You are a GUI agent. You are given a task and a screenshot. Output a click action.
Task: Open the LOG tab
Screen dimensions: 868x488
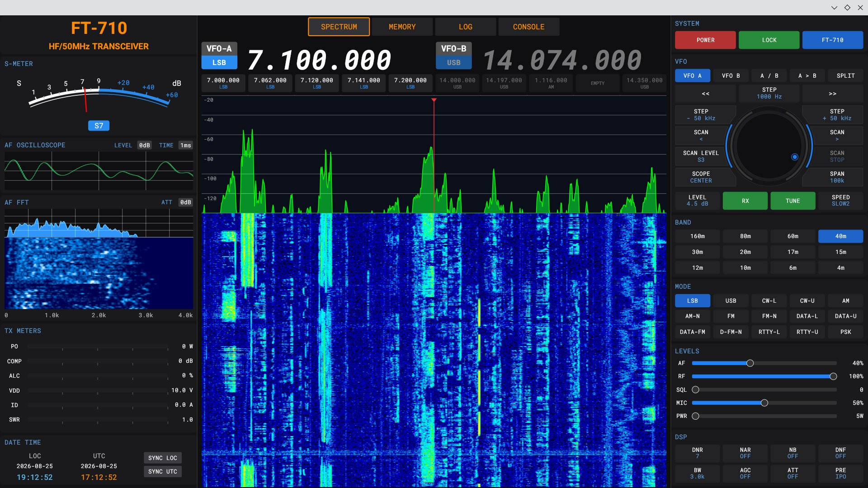click(x=465, y=27)
